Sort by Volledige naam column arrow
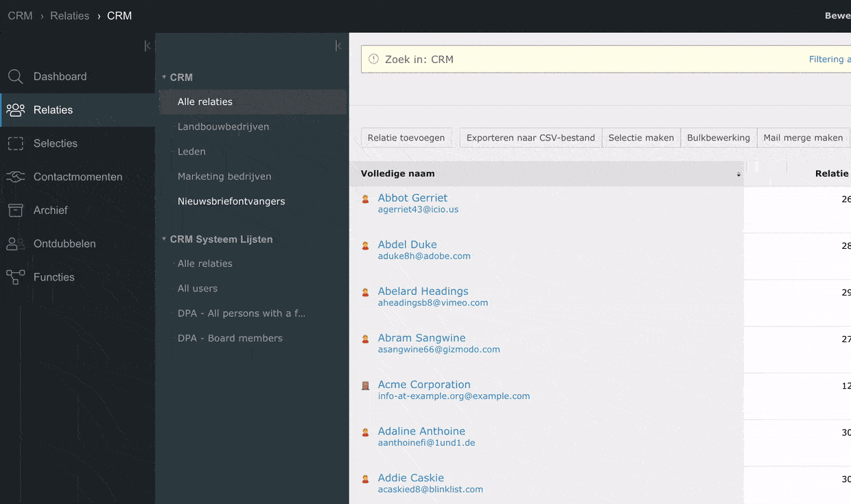This screenshot has height=504, width=851. [738, 174]
